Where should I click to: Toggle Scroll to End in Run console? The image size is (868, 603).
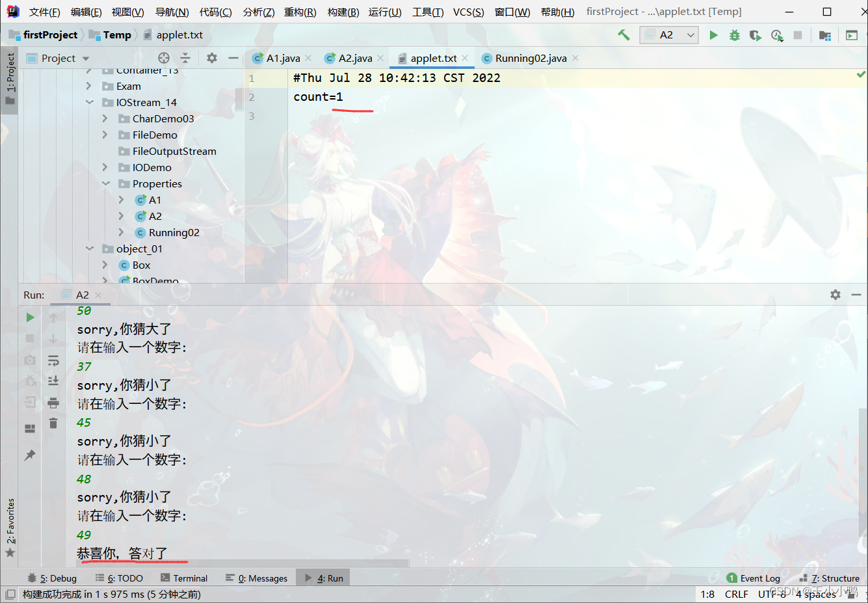coord(53,381)
